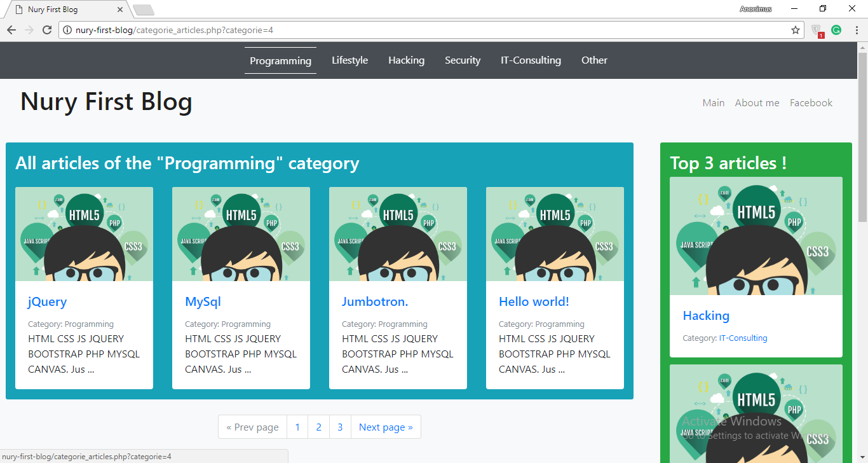Close the Nury First Blog tab
Image resolution: width=868 pixels, height=463 pixels.
(x=121, y=10)
